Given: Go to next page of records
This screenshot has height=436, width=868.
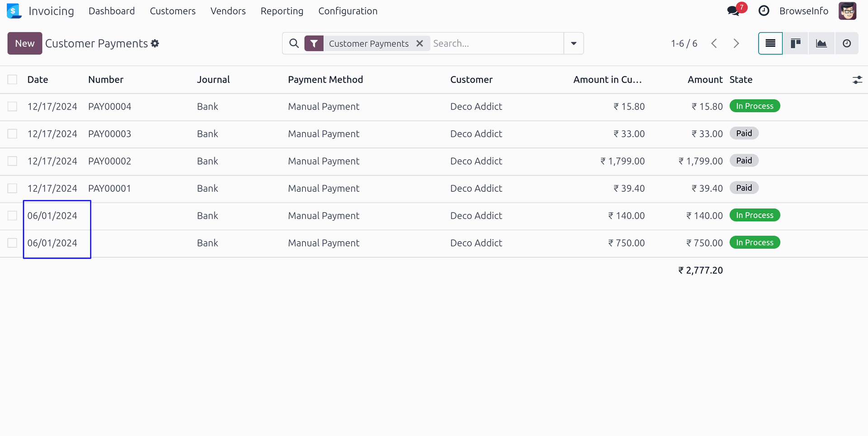Looking at the screenshot, I should [736, 43].
